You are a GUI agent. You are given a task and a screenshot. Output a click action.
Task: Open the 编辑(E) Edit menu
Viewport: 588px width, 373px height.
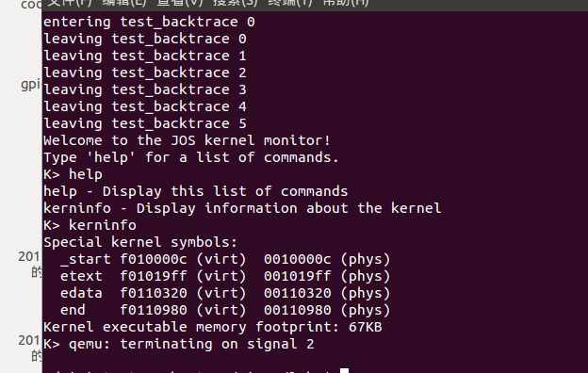click(124, 3)
